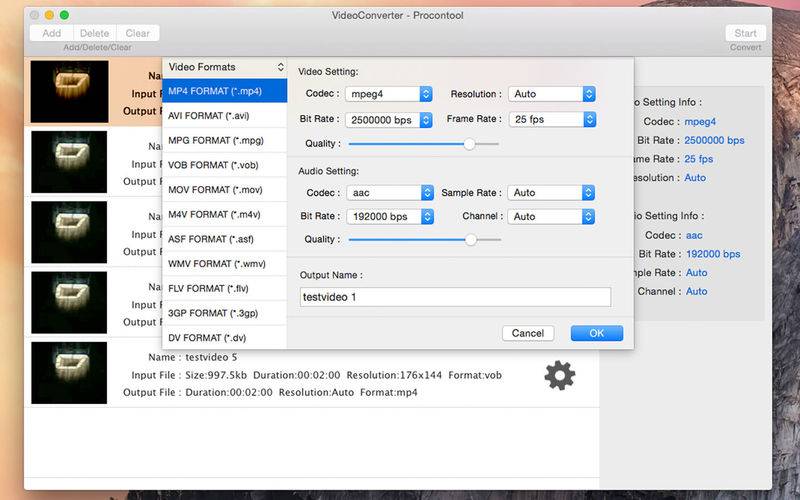This screenshot has width=800, height=500.
Task: Click the Add toolbar button
Action: point(51,33)
